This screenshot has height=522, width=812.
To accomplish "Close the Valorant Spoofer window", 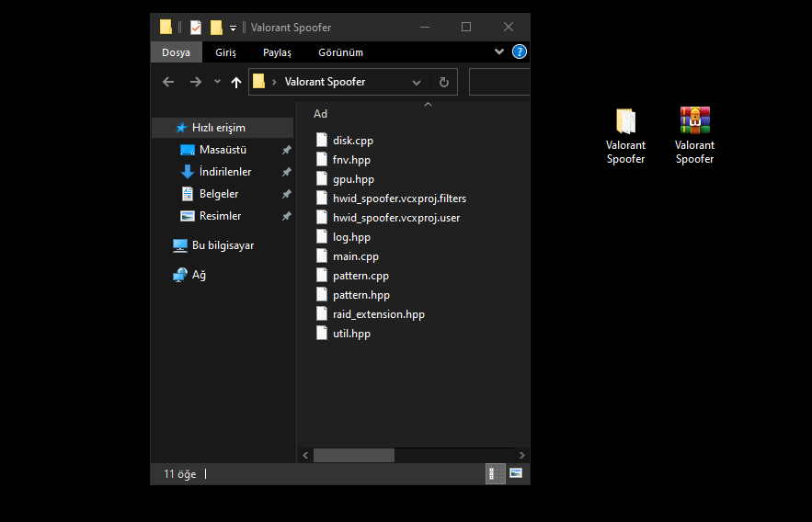I will pyautogui.click(x=509, y=27).
